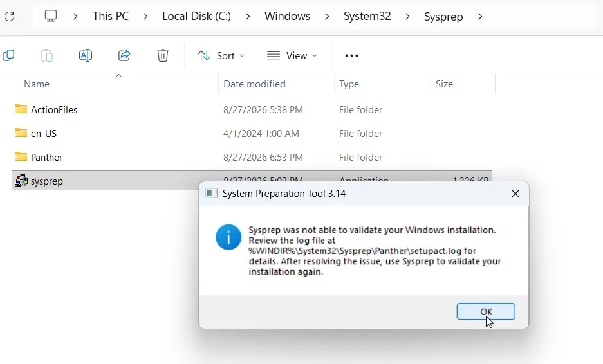Select the ActionFiles folder icon
This screenshot has height=364, width=603.
tap(21, 109)
